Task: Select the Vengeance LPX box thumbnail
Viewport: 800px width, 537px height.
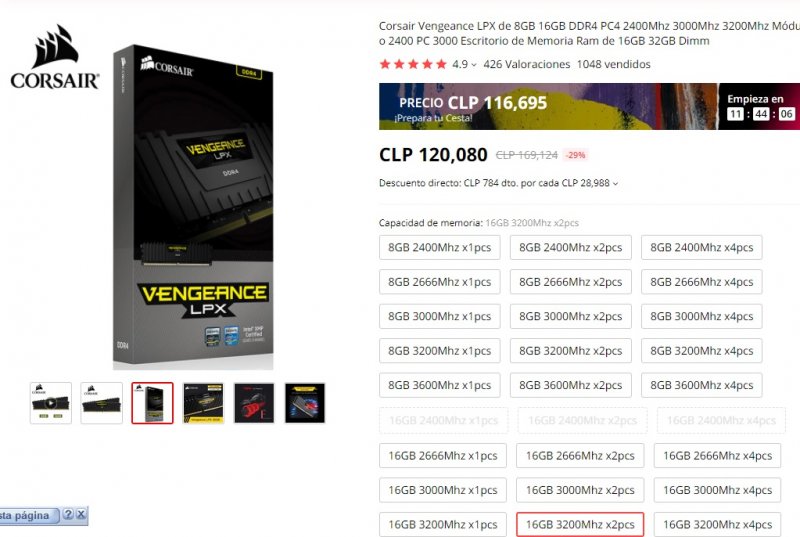Action: click(x=153, y=403)
